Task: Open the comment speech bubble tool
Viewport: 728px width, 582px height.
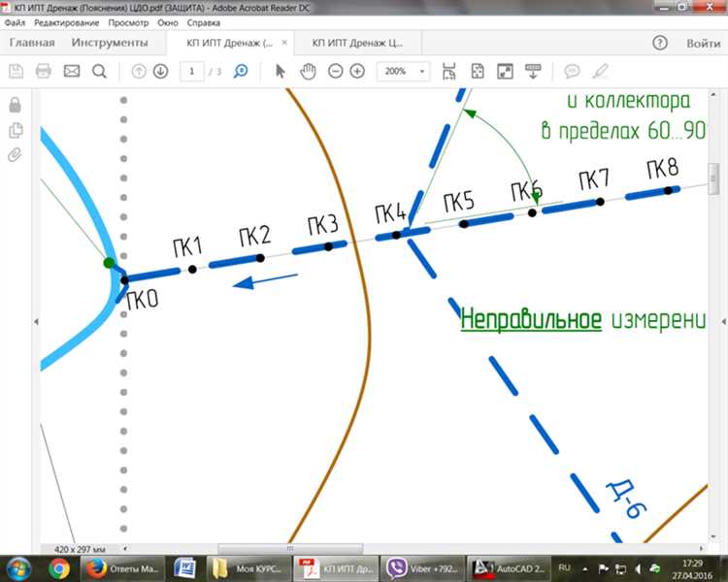Action: [573, 71]
